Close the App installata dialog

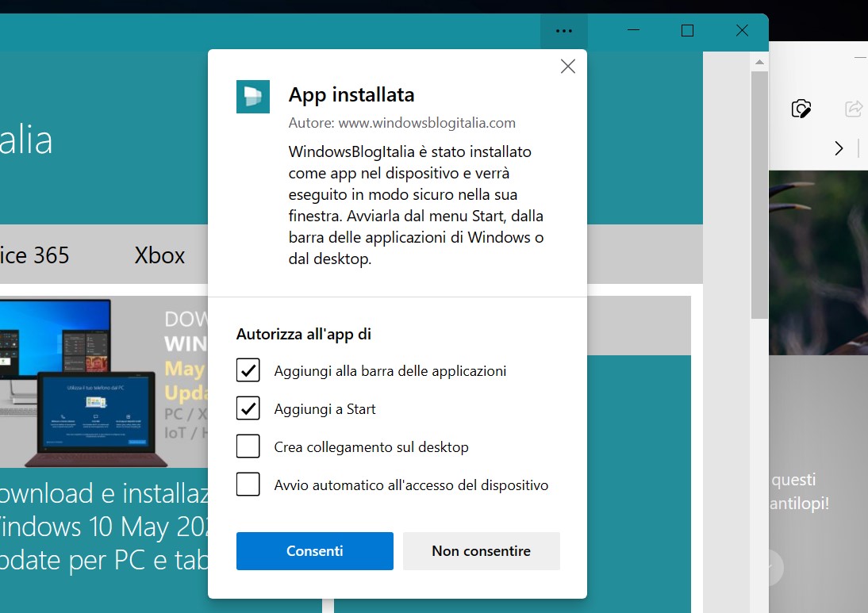(x=567, y=67)
